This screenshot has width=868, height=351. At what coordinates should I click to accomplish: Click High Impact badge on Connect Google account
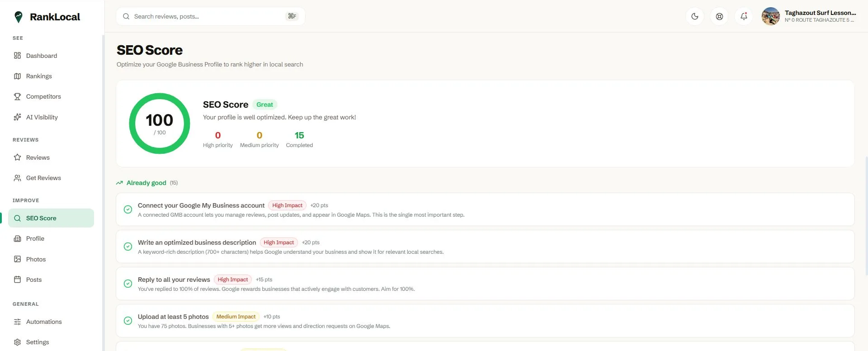point(287,205)
